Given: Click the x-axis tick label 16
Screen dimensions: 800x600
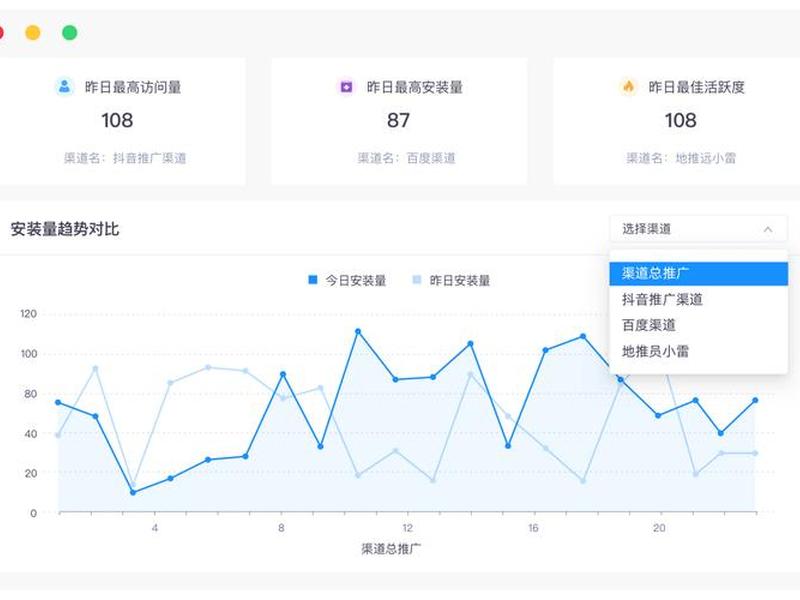Looking at the screenshot, I should coord(533,528).
